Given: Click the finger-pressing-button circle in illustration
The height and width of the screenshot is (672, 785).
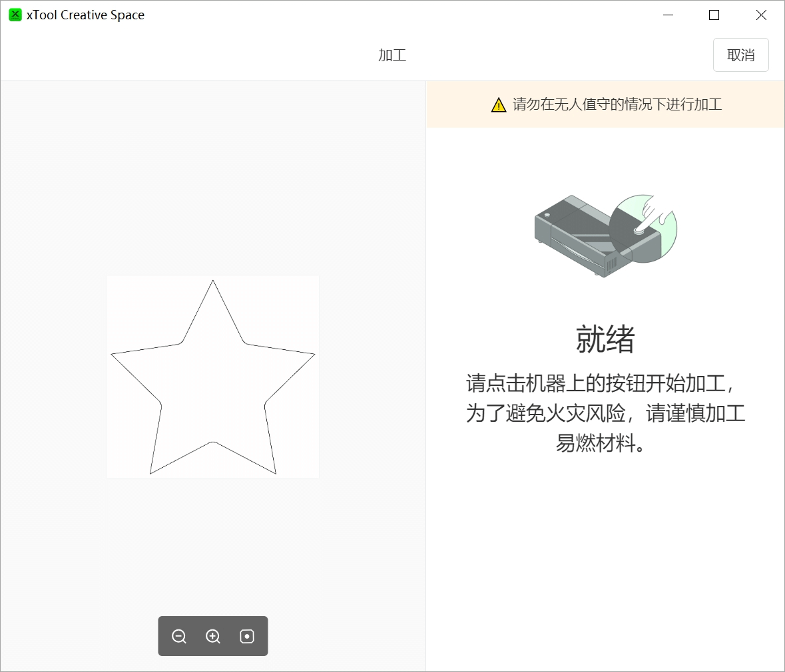Looking at the screenshot, I should pyautogui.click(x=643, y=228).
